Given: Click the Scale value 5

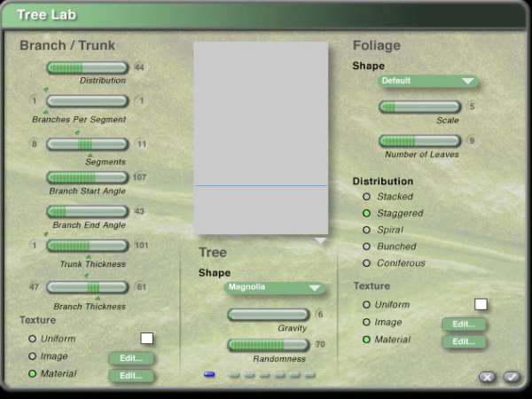Looking at the screenshot, I should 472,106.
